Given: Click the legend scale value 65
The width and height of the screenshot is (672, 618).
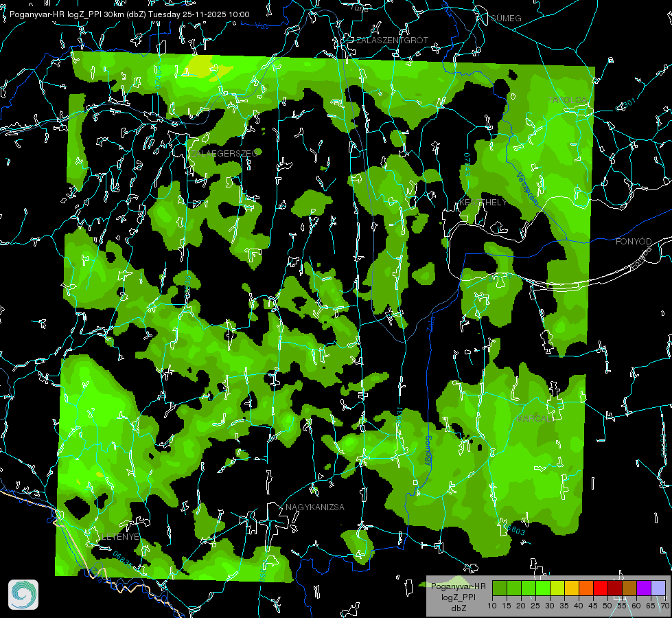Looking at the screenshot, I should pos(651,606).
